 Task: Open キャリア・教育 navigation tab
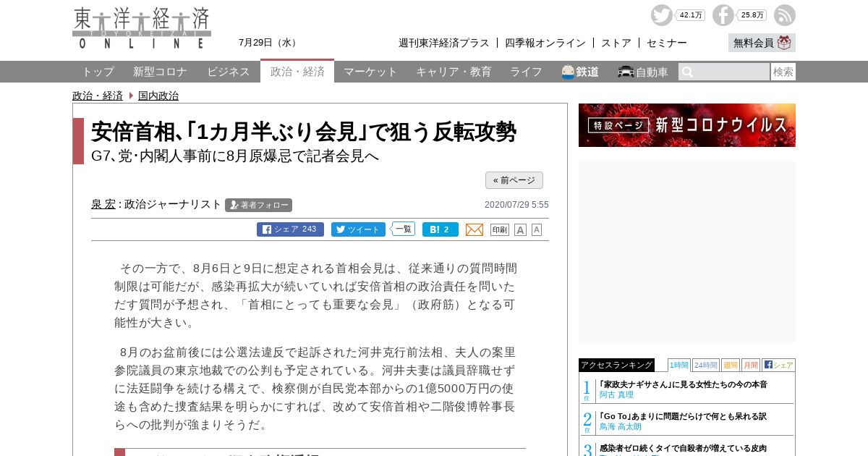tap(454, 72)
